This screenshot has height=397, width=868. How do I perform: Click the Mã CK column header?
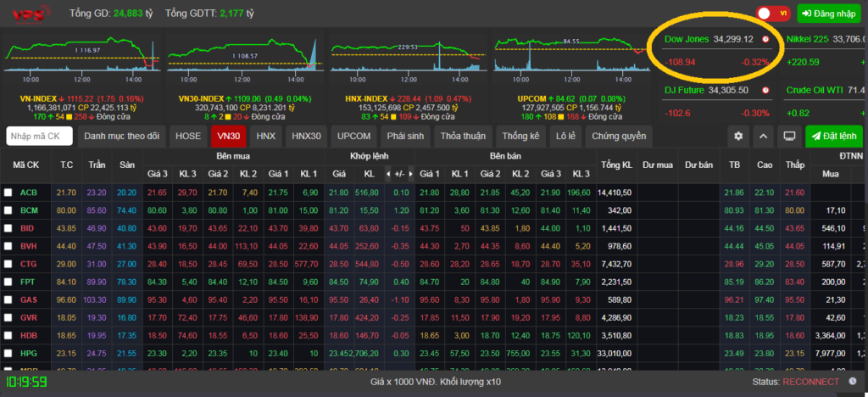point(26,165)
